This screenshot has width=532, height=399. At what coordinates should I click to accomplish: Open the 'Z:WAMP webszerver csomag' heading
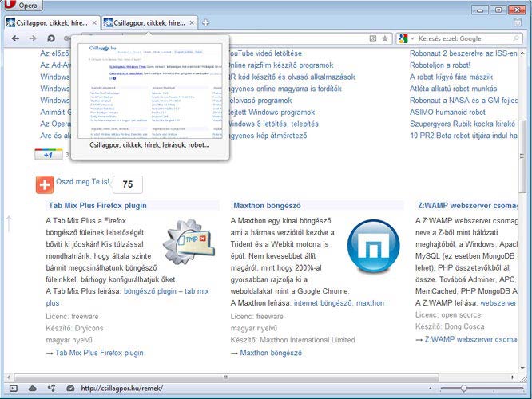467,205
